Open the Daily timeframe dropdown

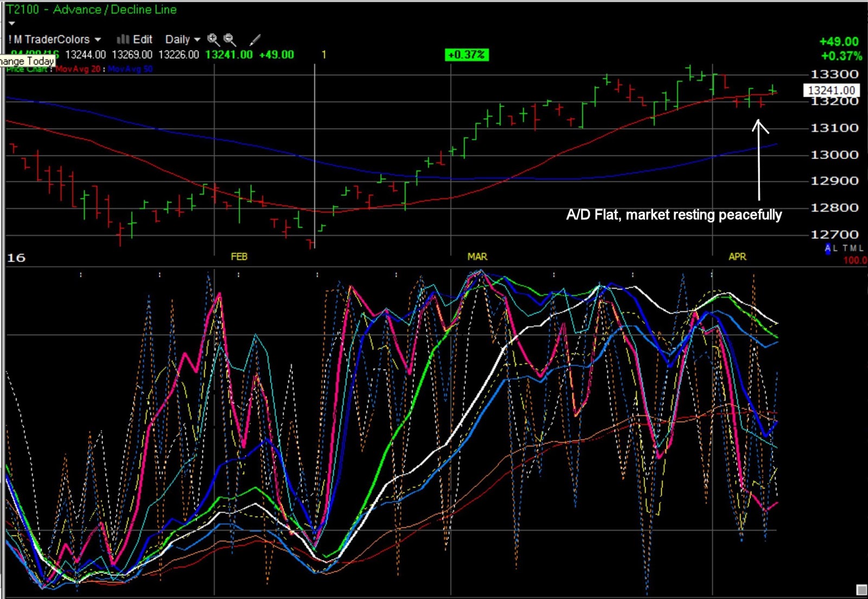click(x=197, y=39)
